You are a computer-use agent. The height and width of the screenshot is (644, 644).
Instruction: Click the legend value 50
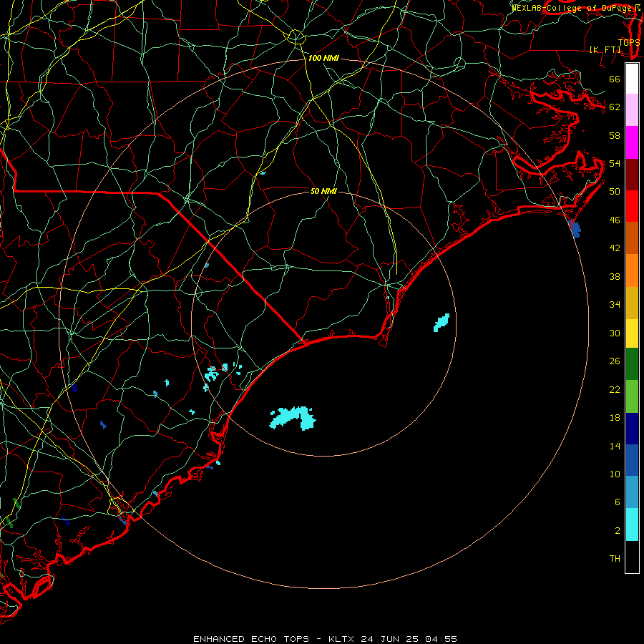615,192
